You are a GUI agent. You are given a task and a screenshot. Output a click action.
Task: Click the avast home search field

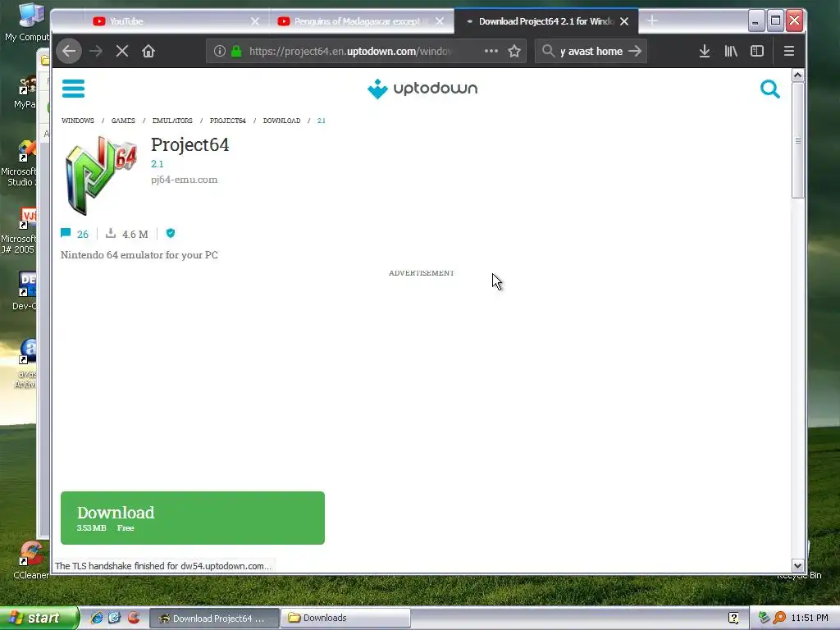(591, 52)
